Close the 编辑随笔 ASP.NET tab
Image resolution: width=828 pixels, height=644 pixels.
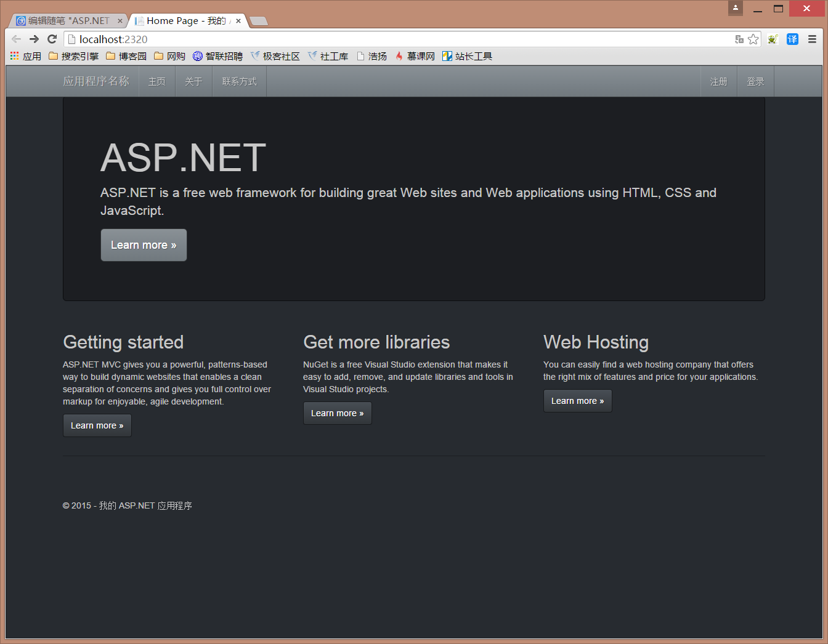[120, 21]
